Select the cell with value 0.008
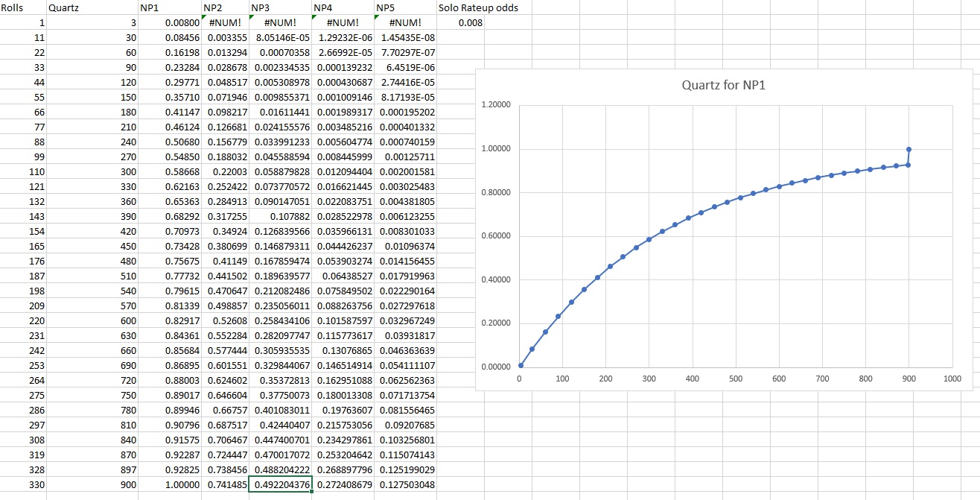Screen dimensions: 980x500 (x=460, y=22)
